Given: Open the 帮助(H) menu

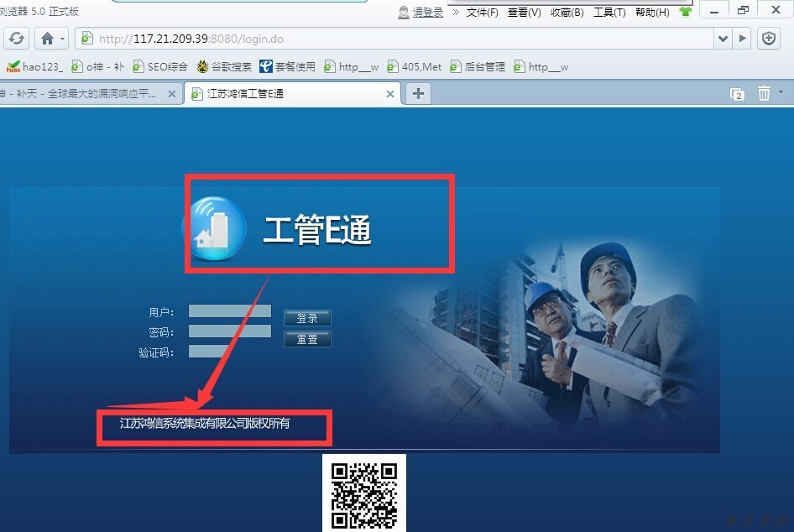Looking at the screenshot, I should pos(653,12).
